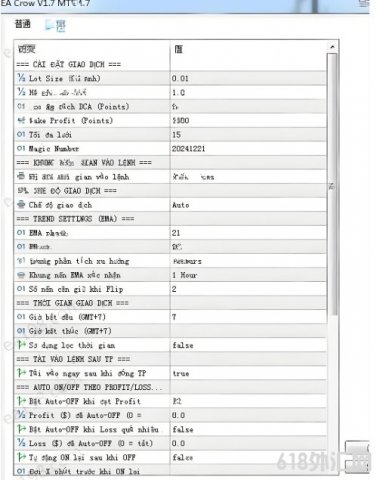377x480 pixels.
Task: Select the Flip candle count value 2
Action: [x=174, y=289]
